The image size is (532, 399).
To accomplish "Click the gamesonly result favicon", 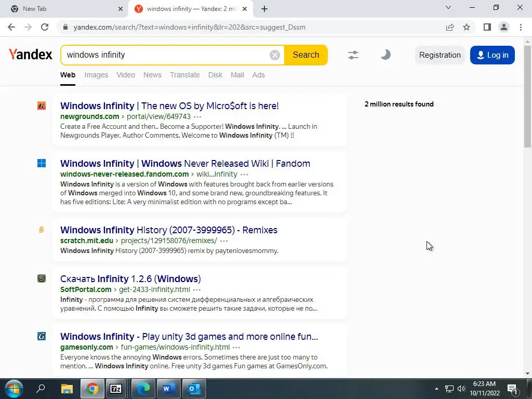I will tap(42, 336).
